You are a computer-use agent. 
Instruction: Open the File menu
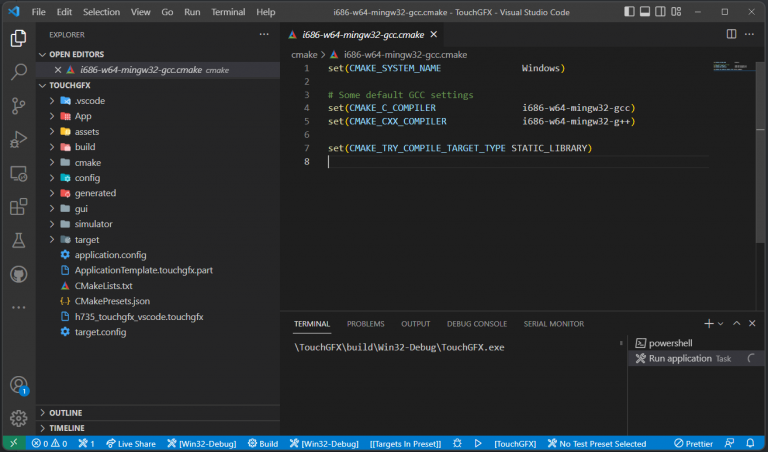pyautogui.click(x=38, y=12)
